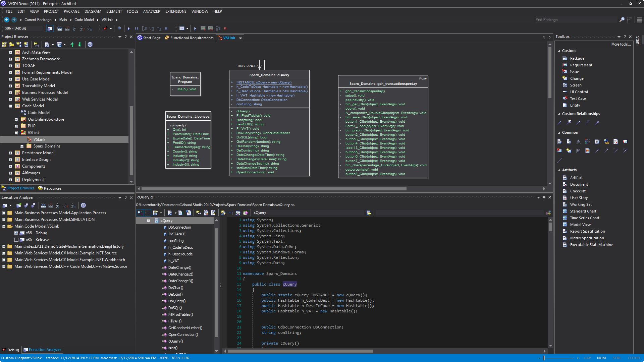Viewport: 644px width, 362px height.
Task: Click Current Package in breadcrumb bar
Action: tap(38, 20)
